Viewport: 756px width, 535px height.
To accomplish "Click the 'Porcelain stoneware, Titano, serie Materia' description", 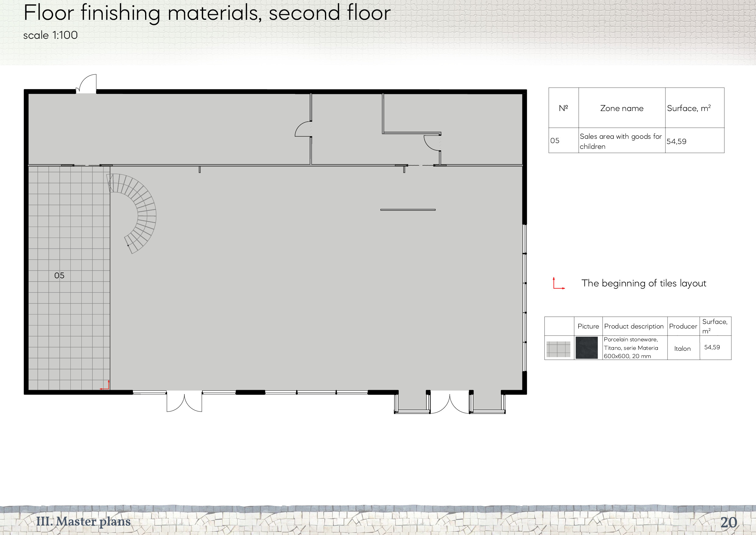I will 630,347.
